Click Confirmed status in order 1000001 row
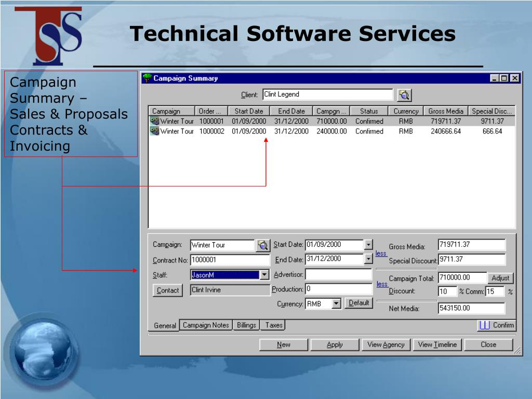Viewport: 532px width, 399px height. (369, 121)
